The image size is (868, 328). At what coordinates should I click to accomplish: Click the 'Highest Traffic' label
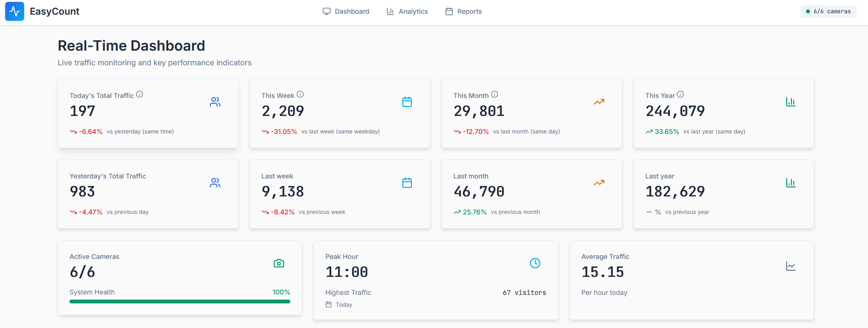[348, 293]
